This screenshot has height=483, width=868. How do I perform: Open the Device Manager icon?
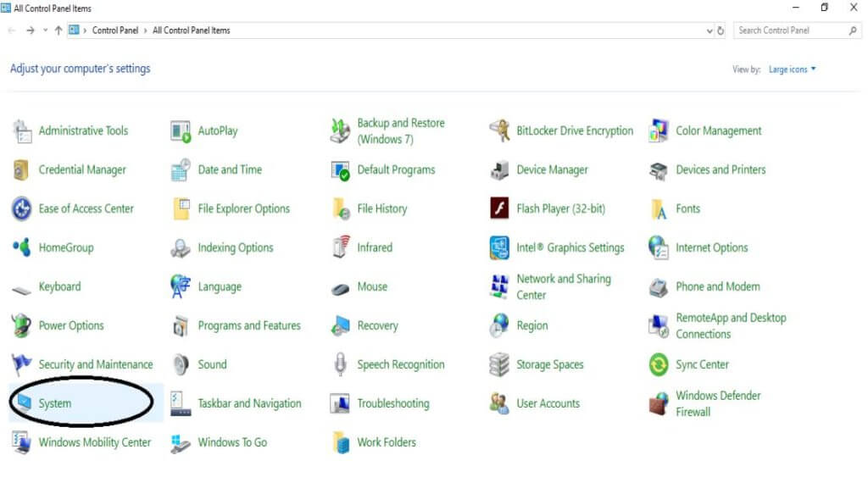pos(499,169)
